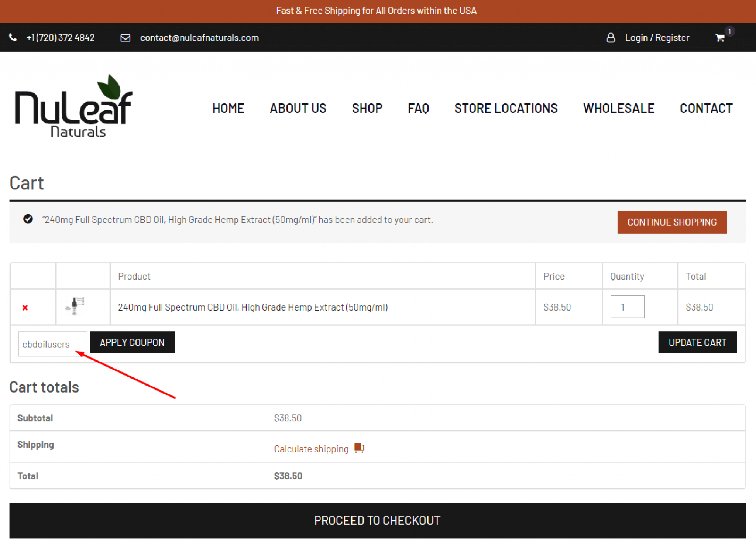The image size is (756, 548).
Task: Click Login / Register link
Action: 657,38
